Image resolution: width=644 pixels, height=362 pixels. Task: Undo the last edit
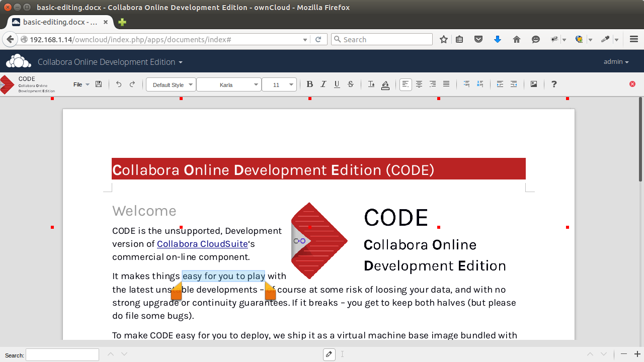click(x=119, y=84)
